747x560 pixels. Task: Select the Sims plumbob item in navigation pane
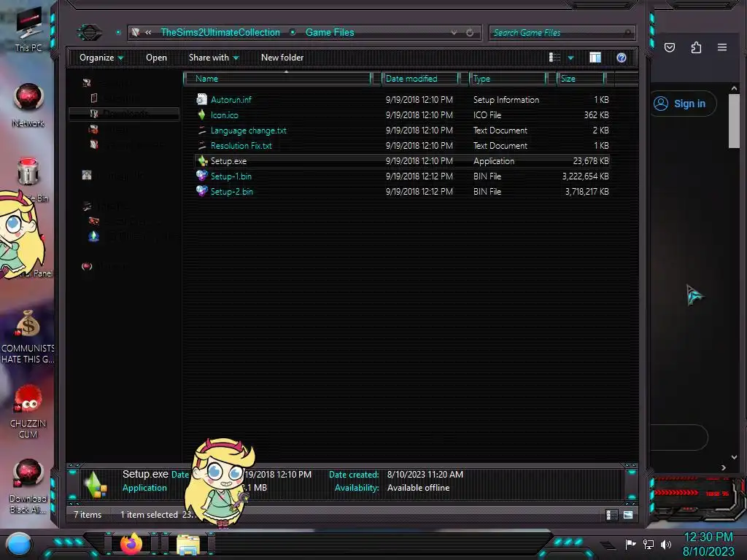click(94, 236)
